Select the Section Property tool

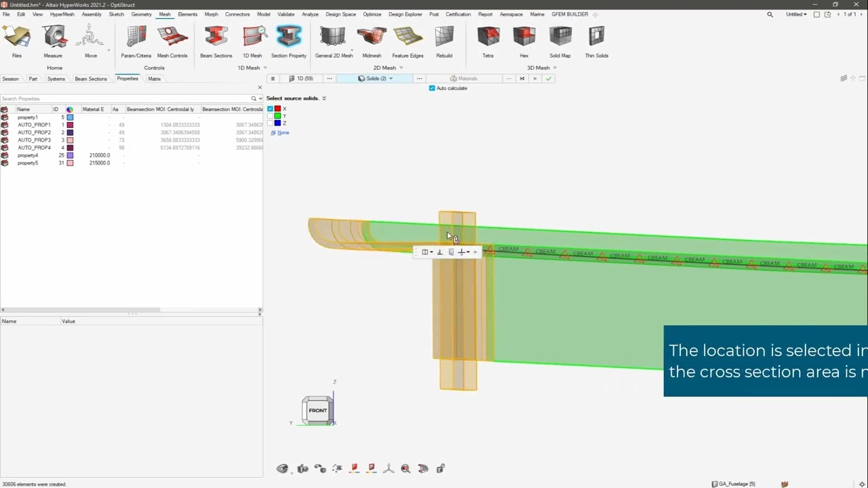click(289, 42)
